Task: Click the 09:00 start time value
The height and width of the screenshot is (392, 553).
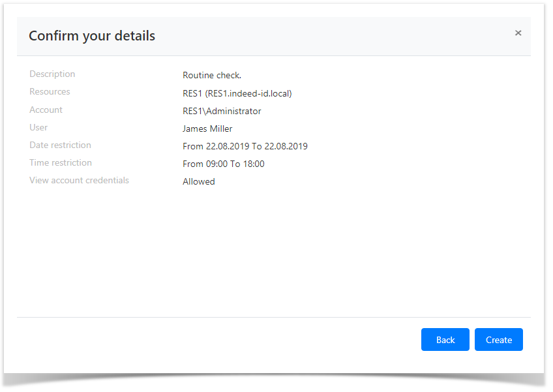Action: click(217, 164)
